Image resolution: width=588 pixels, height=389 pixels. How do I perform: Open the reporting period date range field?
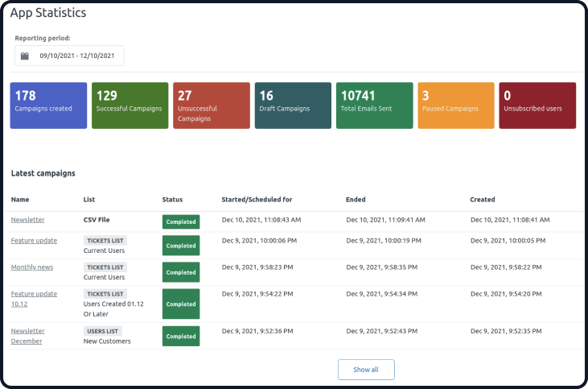69,56
